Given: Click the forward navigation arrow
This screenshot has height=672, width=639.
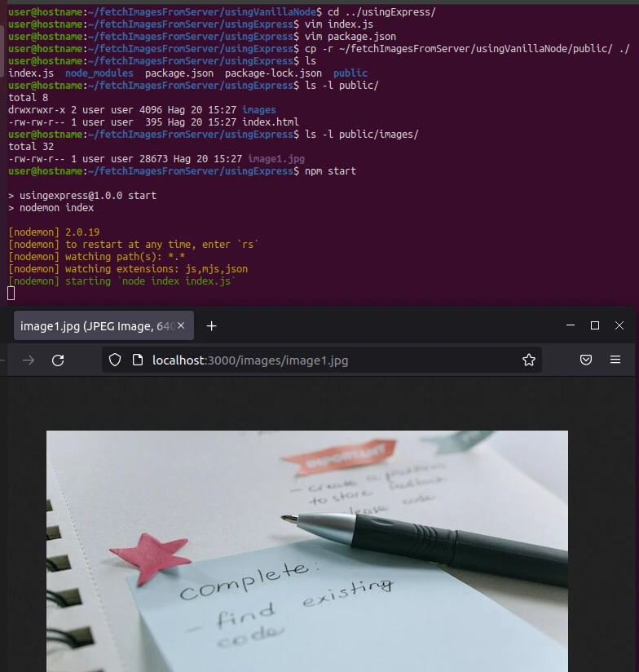Looking at the screenshot, I should 29,360.
